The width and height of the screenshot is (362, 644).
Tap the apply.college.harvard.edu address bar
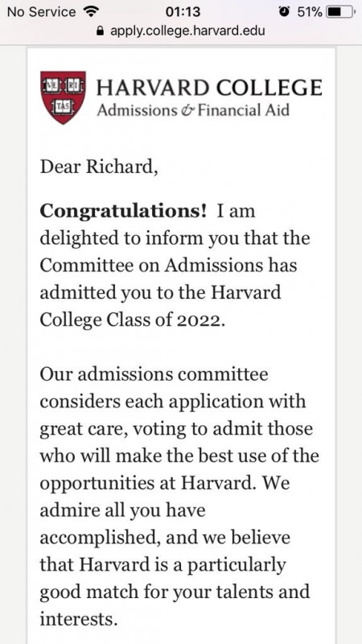(x=181, y=31)
